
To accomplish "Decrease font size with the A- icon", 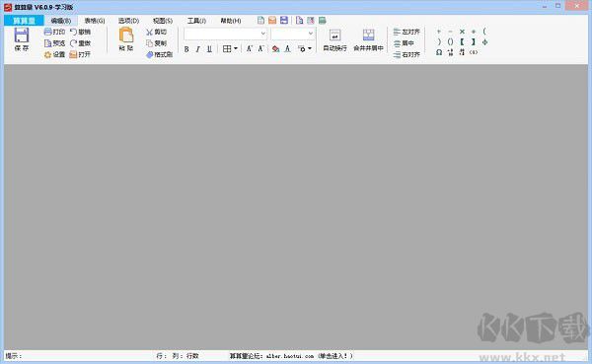I will 260,48.
